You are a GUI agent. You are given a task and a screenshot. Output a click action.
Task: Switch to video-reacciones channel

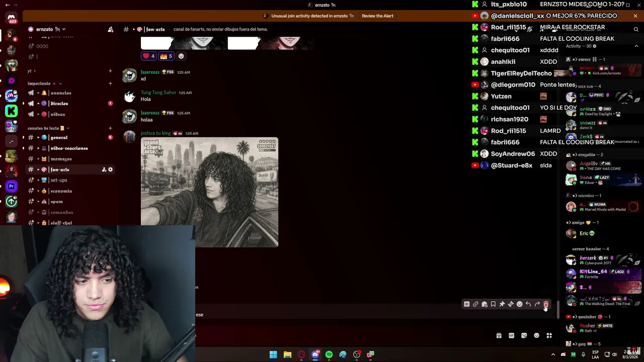pos(70,148)
